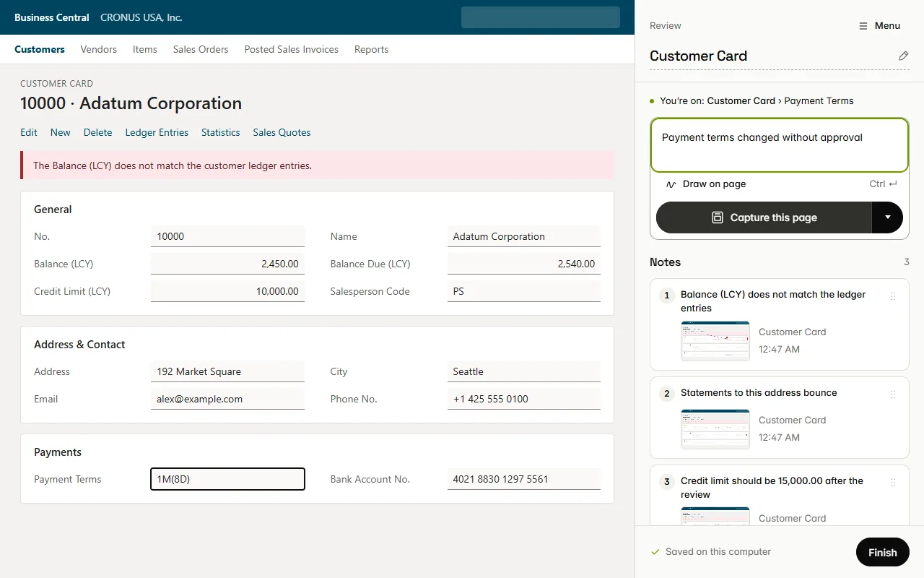This screenshot has height=578, width=924.
Task: Open the Customers tab
Action: pos(40,49)
